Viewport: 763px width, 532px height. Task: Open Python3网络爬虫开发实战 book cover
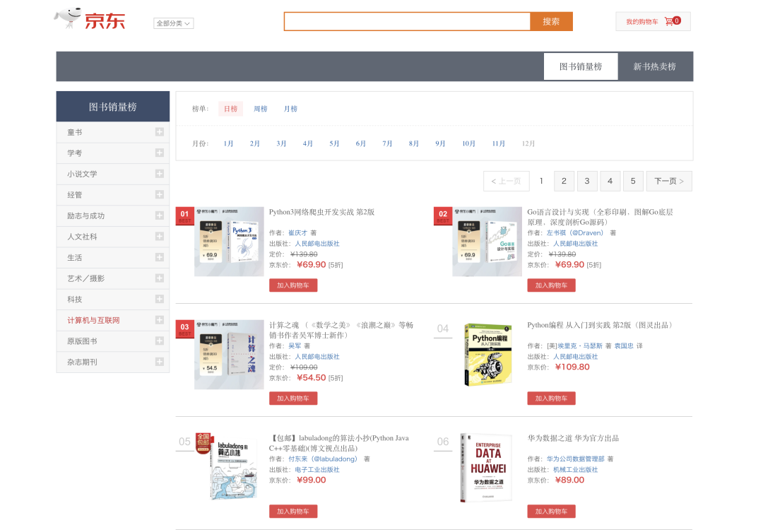pos(229,242)
